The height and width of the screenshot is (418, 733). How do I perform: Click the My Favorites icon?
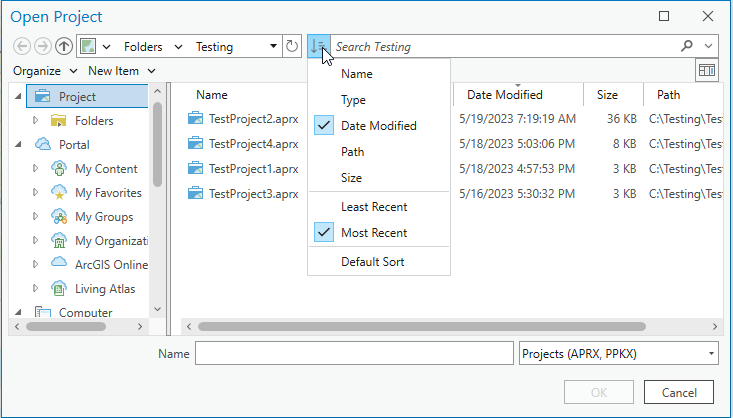pyautogui.click(x=59, y=193)
